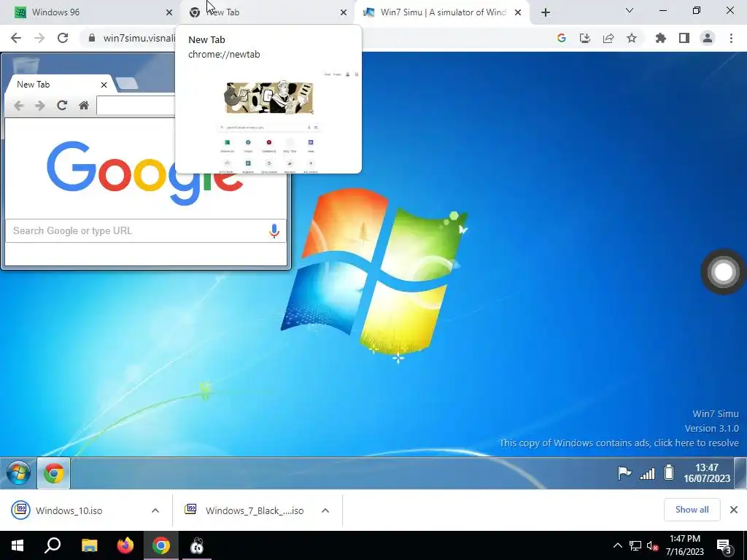Open the Chrome profile avatar

pos(708,38)
